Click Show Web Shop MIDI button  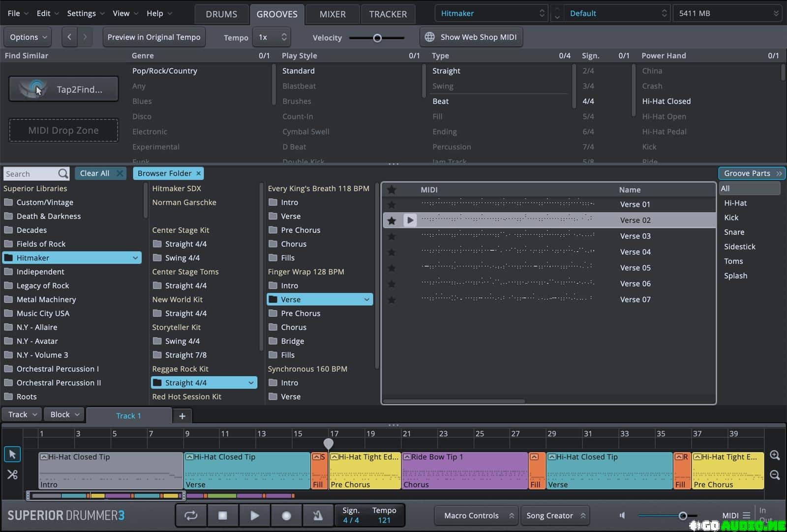pyautogui.click(x=471, y=37)
